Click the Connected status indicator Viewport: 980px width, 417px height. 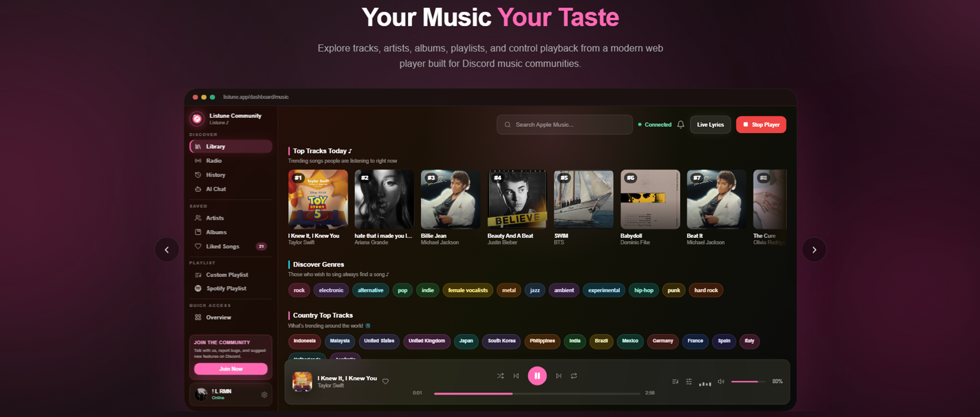655,125
